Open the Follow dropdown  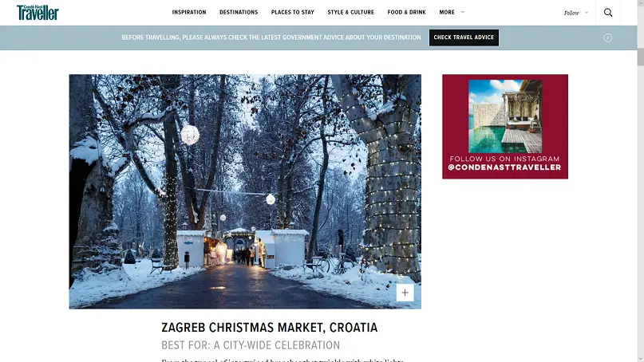576,13
